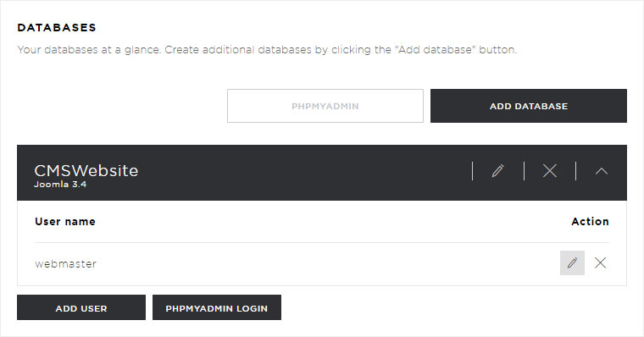Delete the CMSWebsite database using X icon
Image resolution: width=644 pixels, height=337 pixels.
click(x=550, y=171)
